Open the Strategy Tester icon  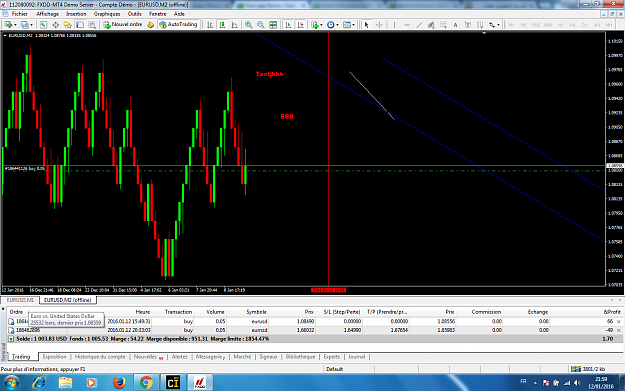(92, 25)
